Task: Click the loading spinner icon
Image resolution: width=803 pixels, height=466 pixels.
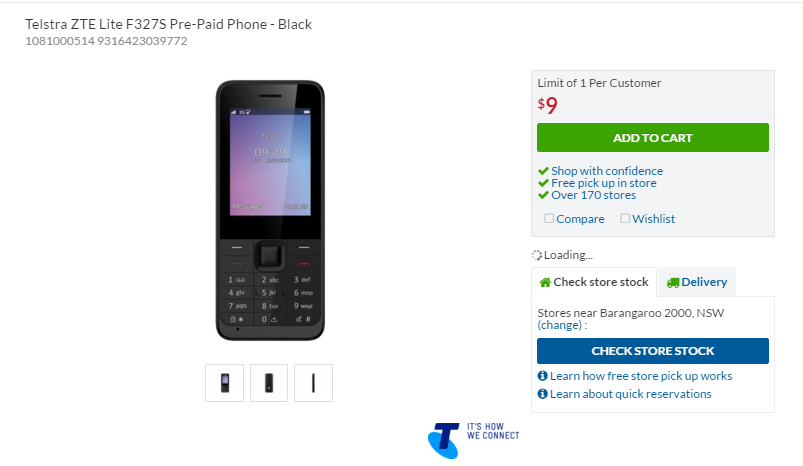Action: [537, 255]
